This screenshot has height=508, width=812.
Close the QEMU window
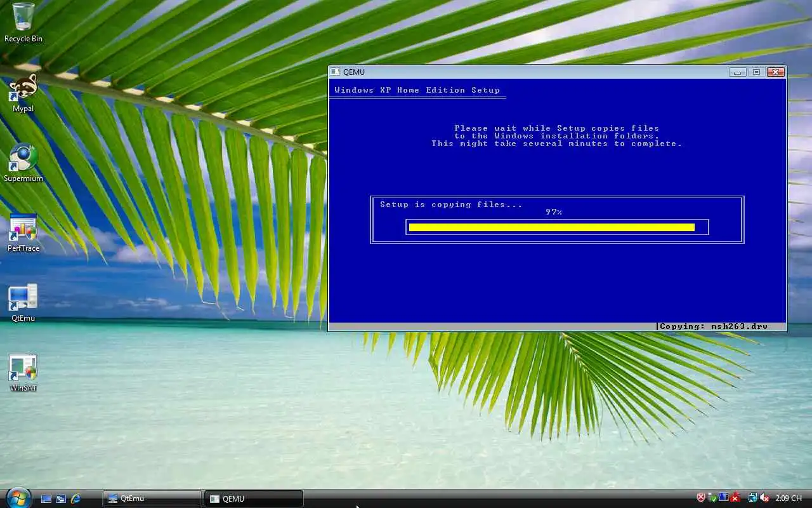coord(775,72)
